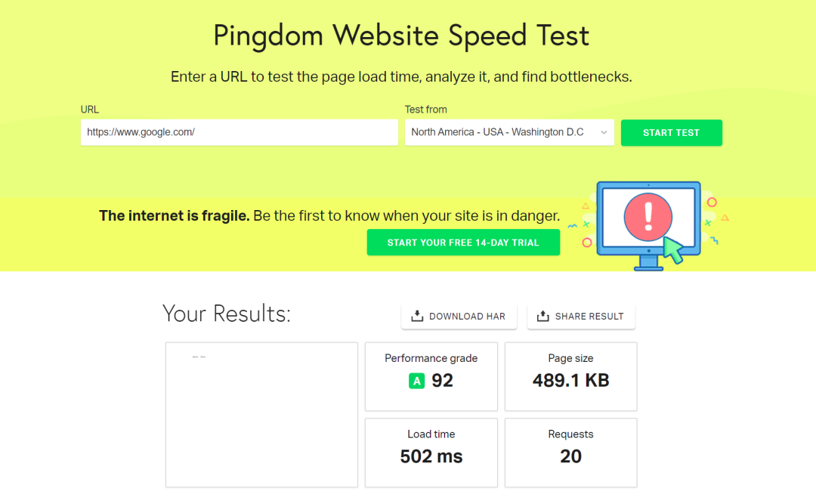Click the site screenshot preview thumbnail
Screen dimensions: 816x504
click(x=261, y=414)
